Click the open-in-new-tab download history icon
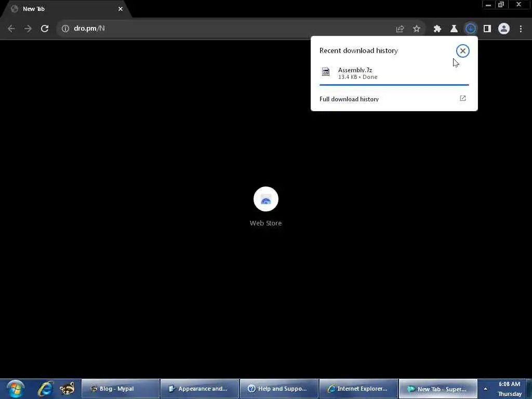This screenshot has height=399, width=532. coord(463,98)
